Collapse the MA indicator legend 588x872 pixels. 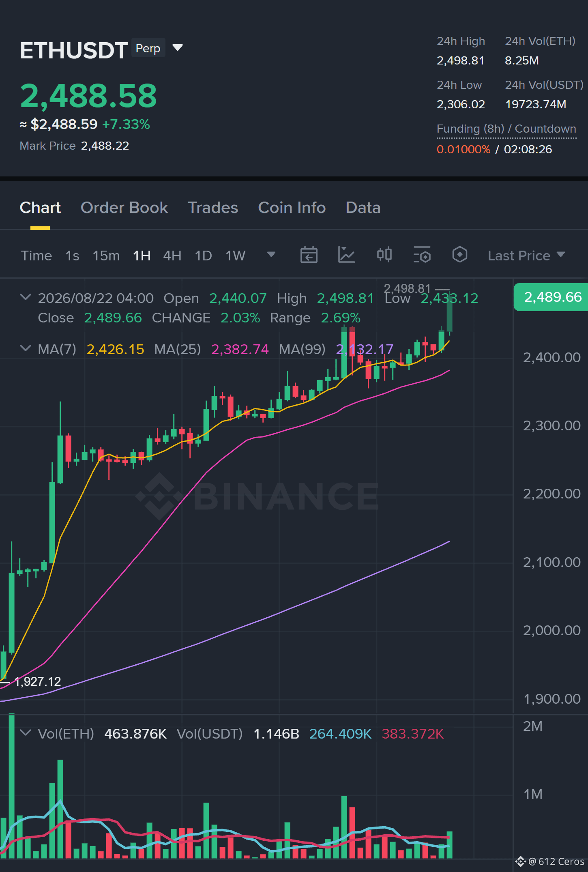[26, 348]
